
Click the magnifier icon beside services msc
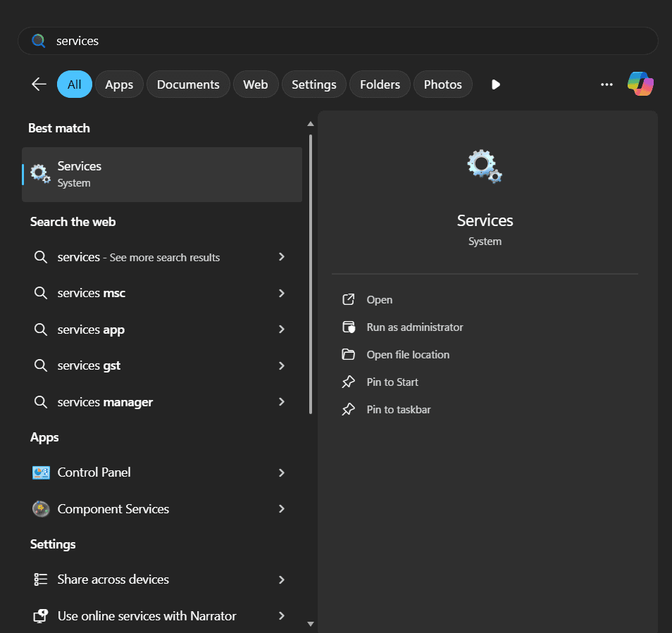click(41, 293)
